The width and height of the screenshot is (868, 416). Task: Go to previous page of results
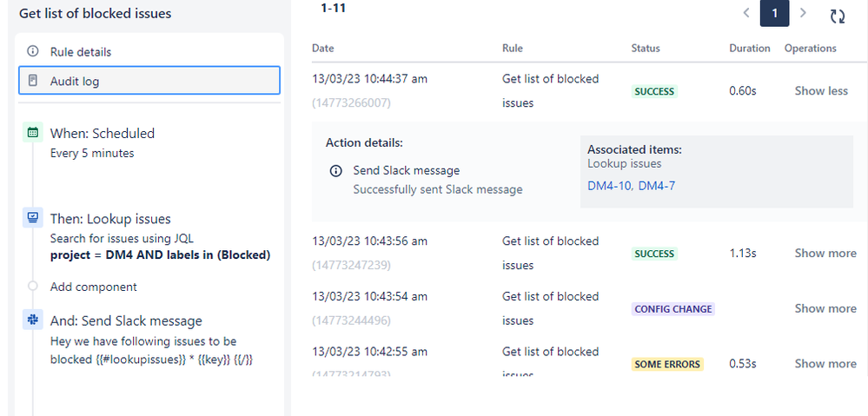pyautogui.click(x=746, y=13)
